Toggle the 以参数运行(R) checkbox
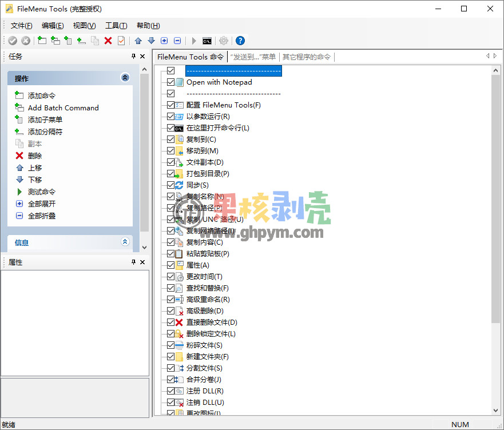The height and width of the screenshot is (430, 504). tap(170, 116)
